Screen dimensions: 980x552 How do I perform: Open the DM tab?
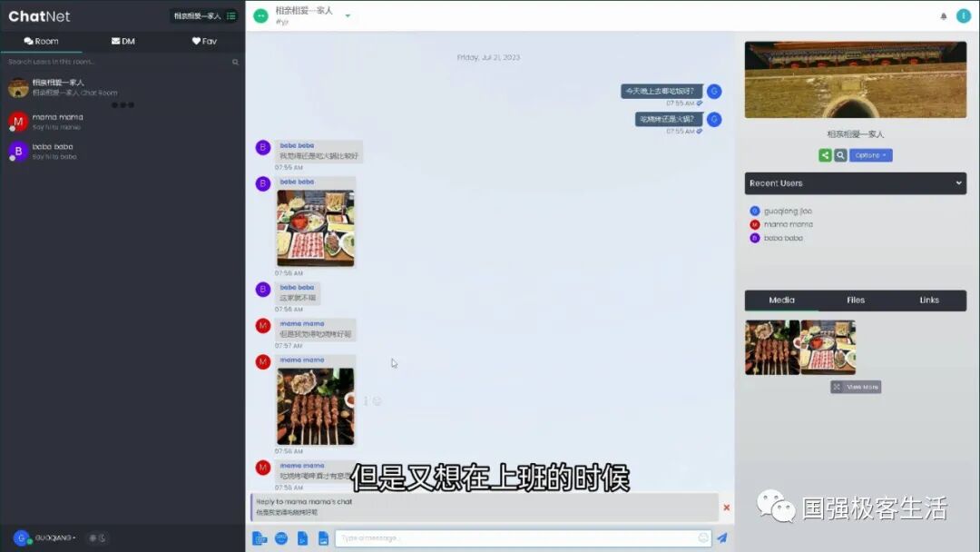click(x=123, y=41)
